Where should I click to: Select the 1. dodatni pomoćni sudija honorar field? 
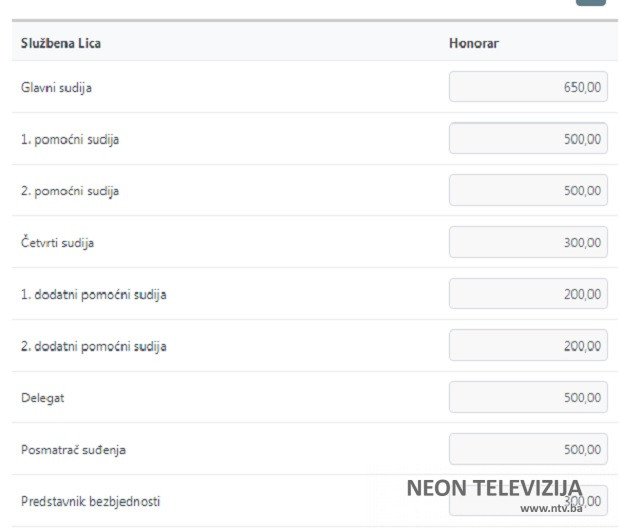[528, 294]
